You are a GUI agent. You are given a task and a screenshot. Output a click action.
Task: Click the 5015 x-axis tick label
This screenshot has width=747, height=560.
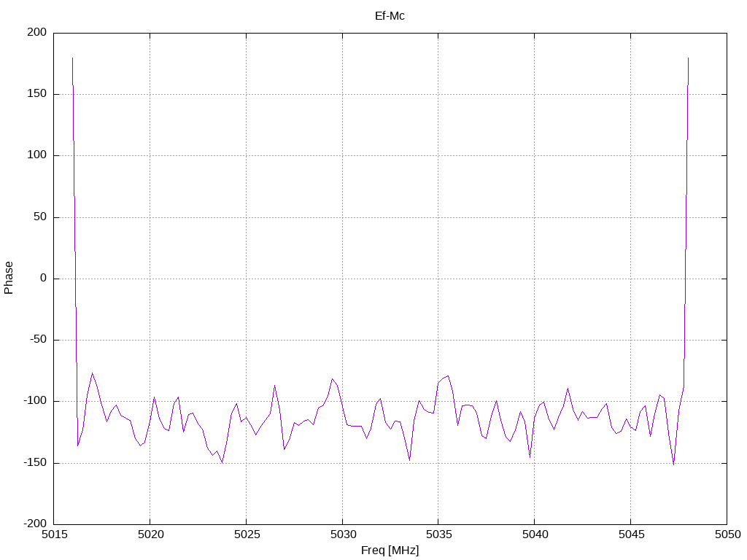[55, 534]
